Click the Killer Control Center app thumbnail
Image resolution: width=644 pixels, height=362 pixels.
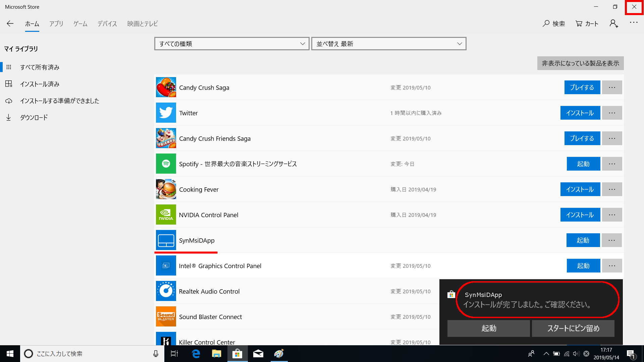coord(166,339)
